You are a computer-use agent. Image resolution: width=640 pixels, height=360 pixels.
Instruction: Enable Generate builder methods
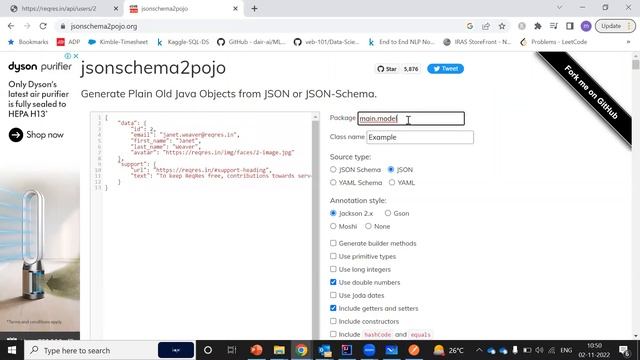[333, 243]
